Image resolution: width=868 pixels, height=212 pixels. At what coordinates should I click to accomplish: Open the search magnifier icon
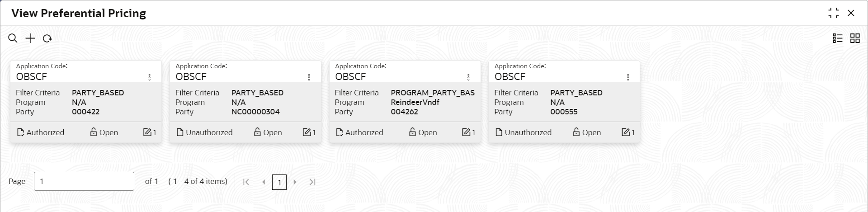point(13,38)
